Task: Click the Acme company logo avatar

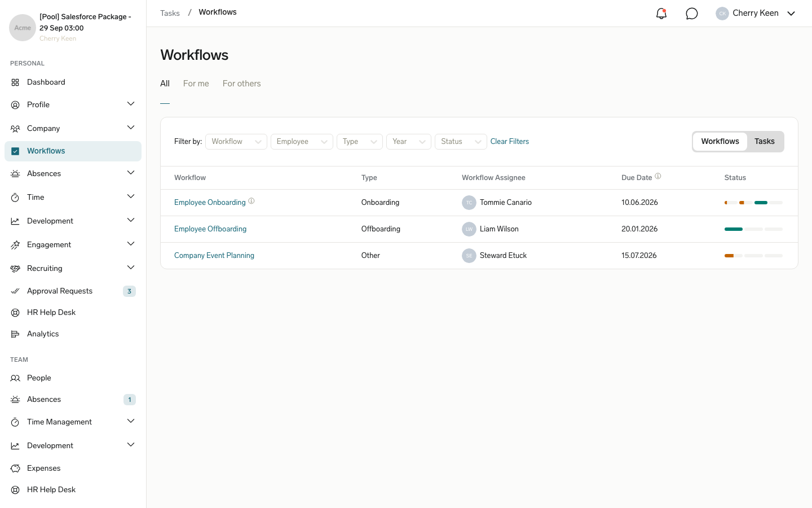Action: coord(23,28)
